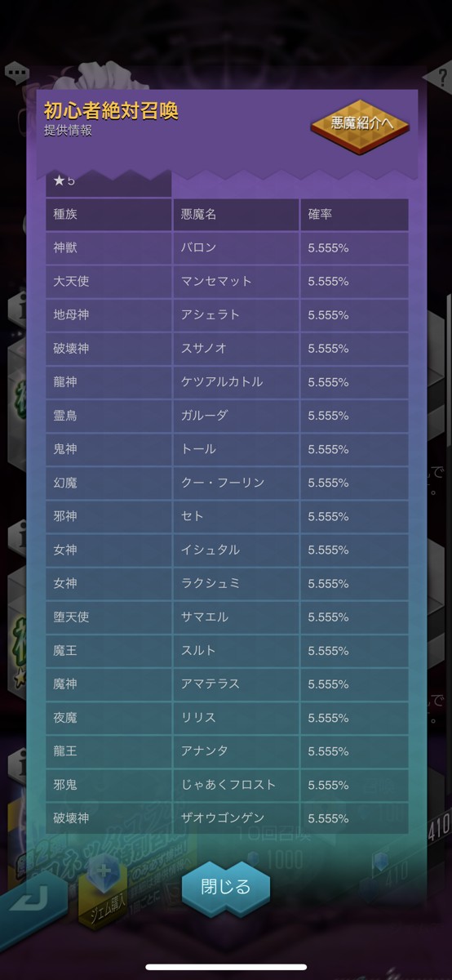Select the ラクシュミ row

(x=227, y=584)
